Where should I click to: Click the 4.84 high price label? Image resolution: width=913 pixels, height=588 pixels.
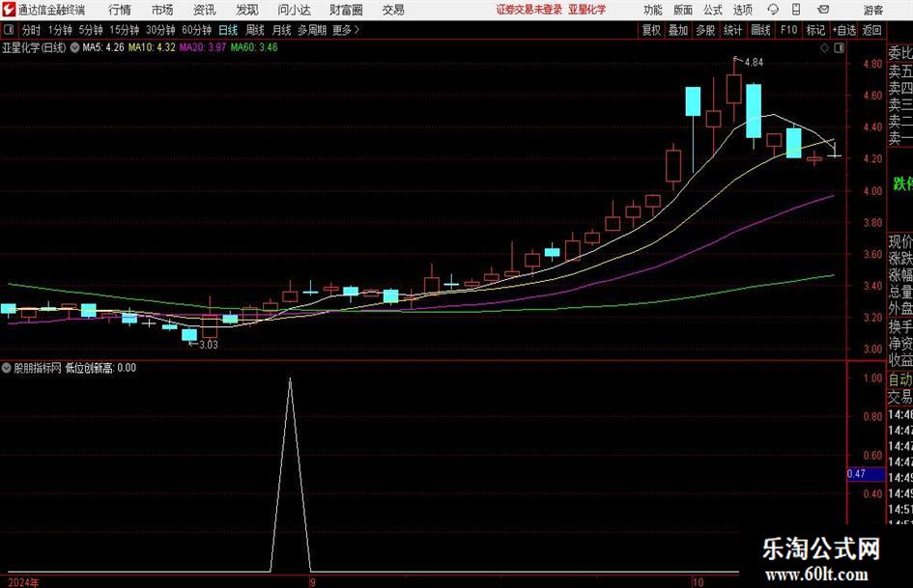point(754,63)
